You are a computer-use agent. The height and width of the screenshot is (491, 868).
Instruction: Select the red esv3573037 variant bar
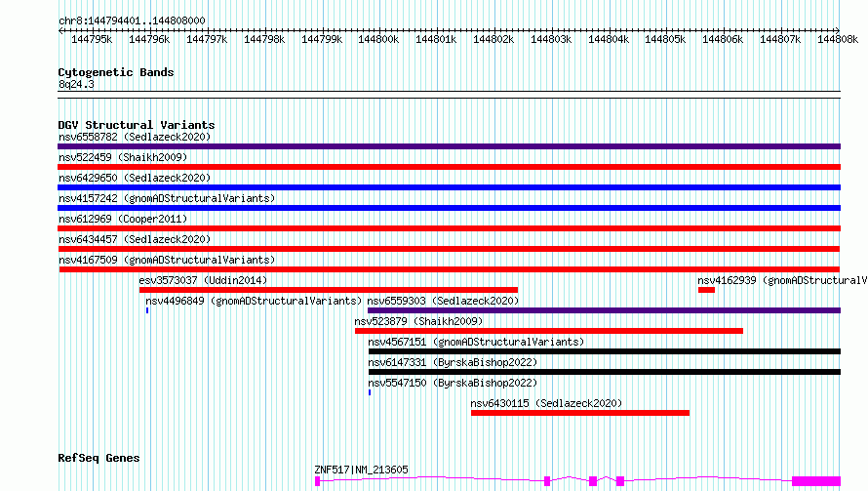click(329, 290)
